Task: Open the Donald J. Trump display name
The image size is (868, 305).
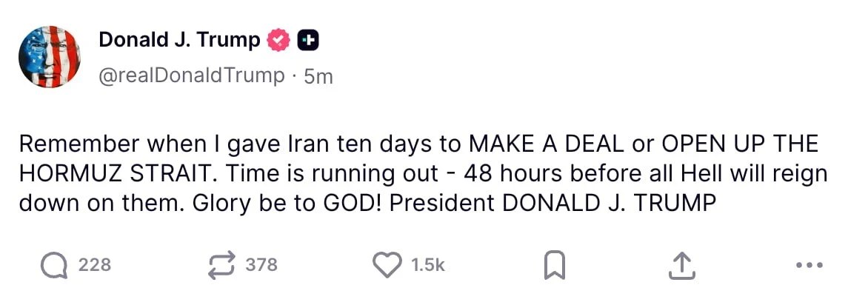Action: 179,40
